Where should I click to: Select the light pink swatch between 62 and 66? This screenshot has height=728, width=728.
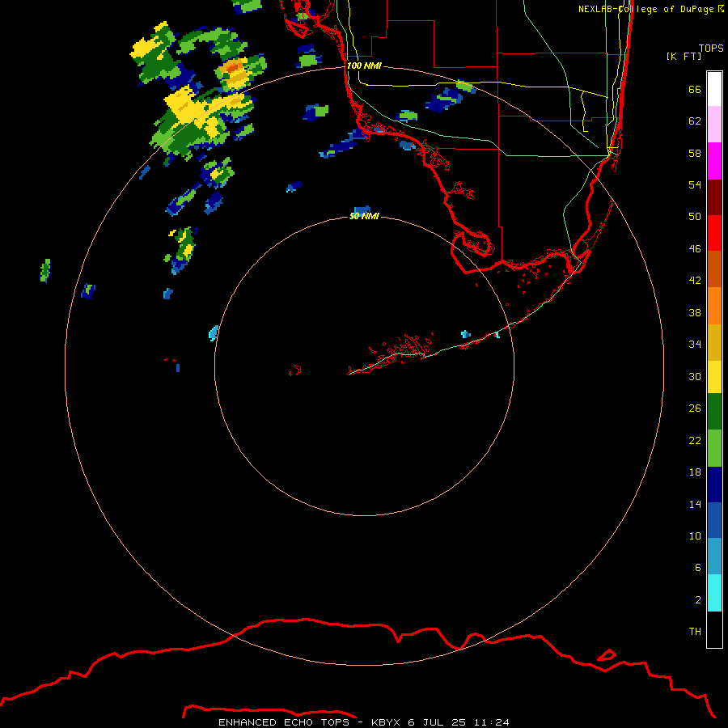point(714,124)
